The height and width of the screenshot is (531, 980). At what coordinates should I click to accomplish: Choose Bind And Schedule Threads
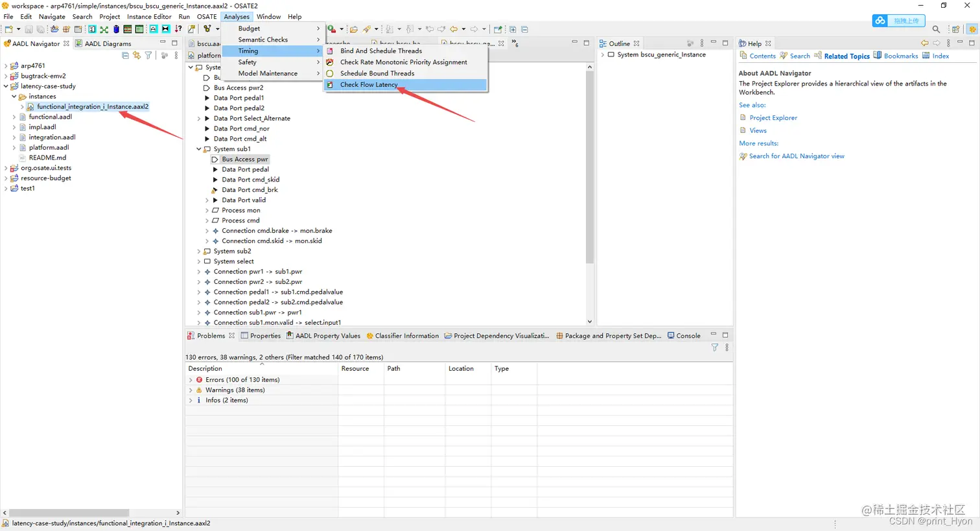(405, 51)
